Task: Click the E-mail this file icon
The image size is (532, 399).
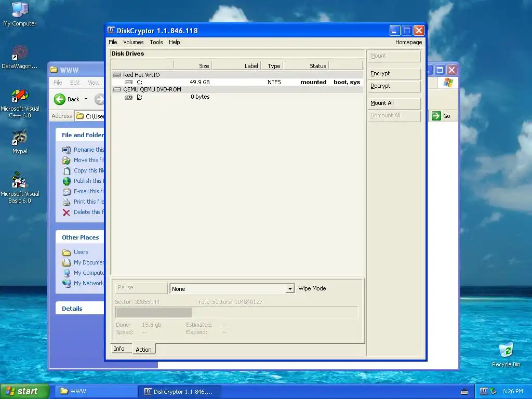Action: [66, 191]
